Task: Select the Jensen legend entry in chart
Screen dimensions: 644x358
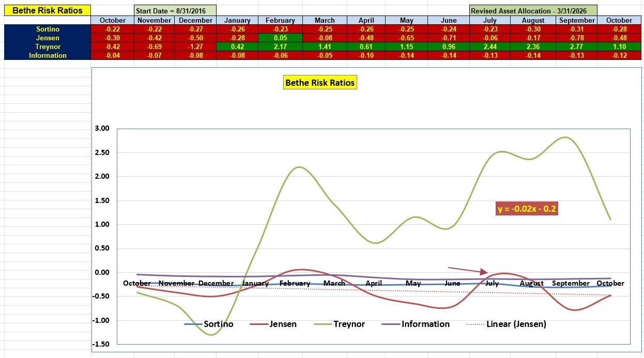Action: (x=273, y=324)
